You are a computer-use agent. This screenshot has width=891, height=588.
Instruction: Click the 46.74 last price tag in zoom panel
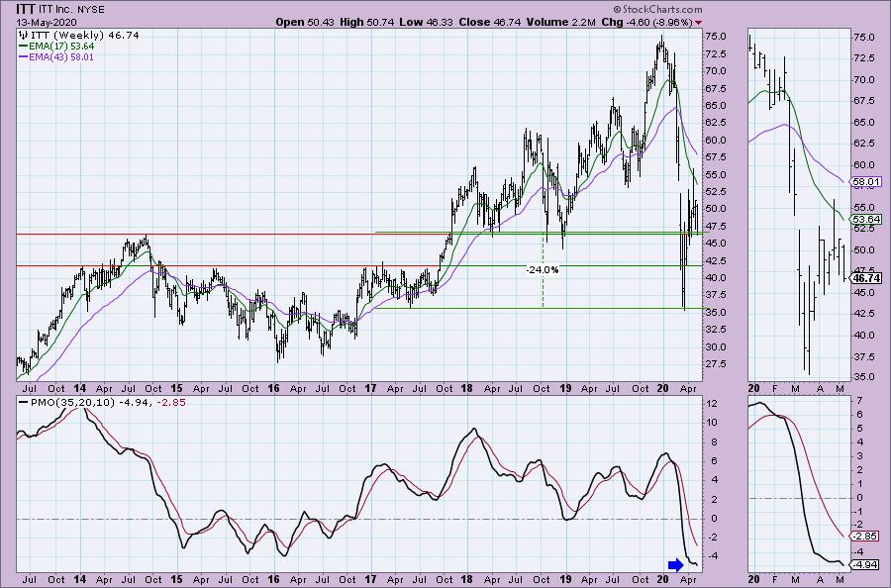point(866,278)
